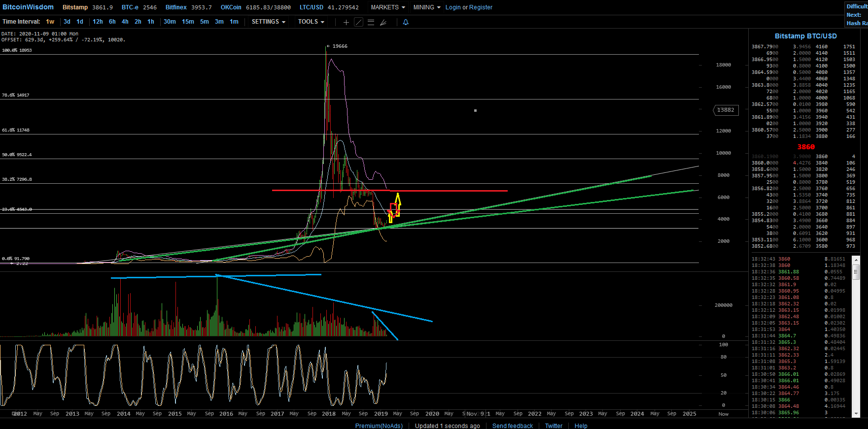Set time interval to 12h

98,22
